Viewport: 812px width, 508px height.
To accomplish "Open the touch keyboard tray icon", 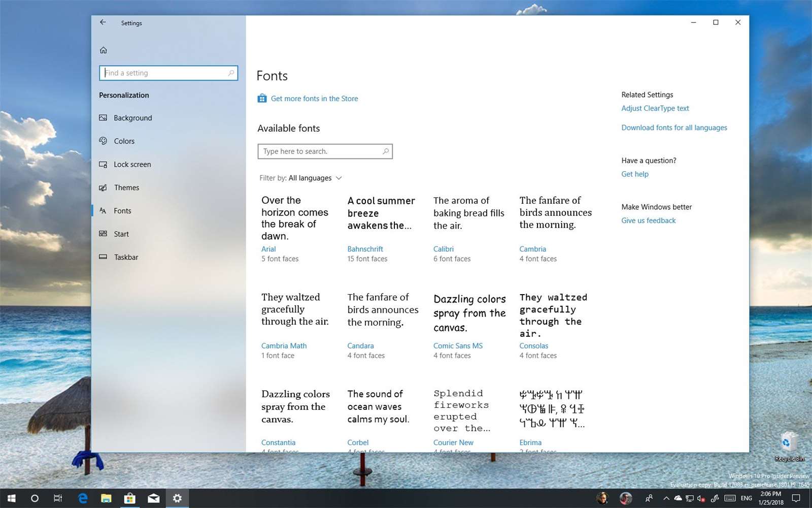I will (x=730, y=498).
